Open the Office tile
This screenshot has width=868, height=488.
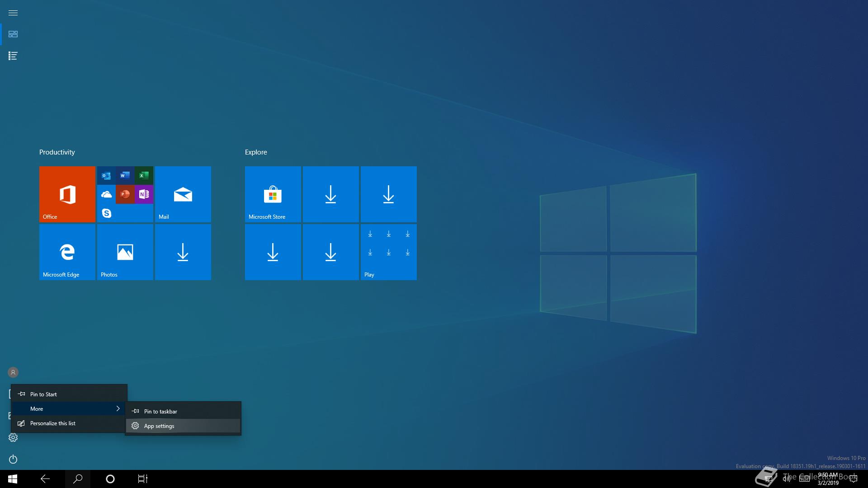click(x=67, y=194)
